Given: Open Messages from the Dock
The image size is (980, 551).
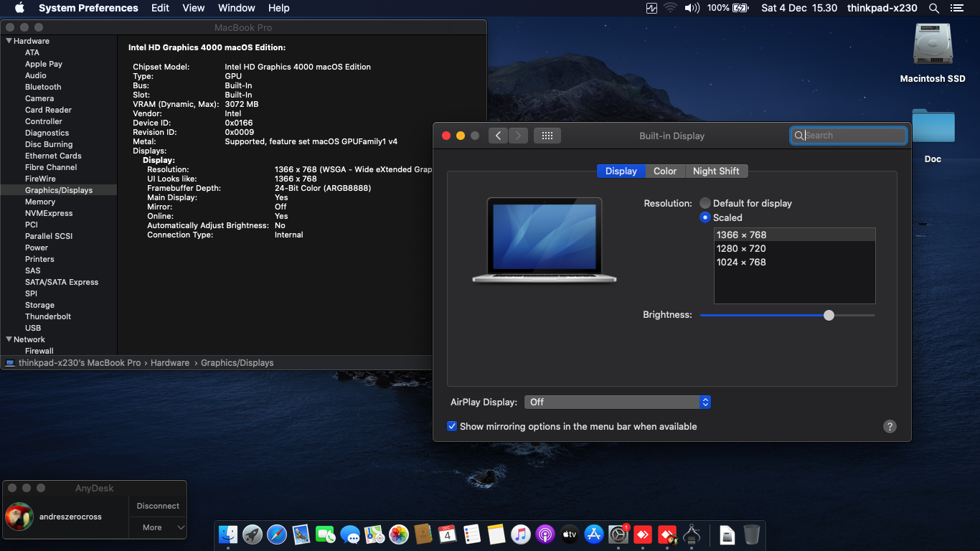Looking at the screenshot, I should click(x=350, y=534).
